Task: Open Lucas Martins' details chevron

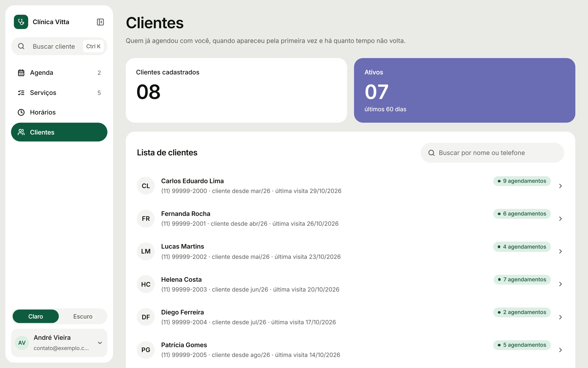Action: click(561, 251)
